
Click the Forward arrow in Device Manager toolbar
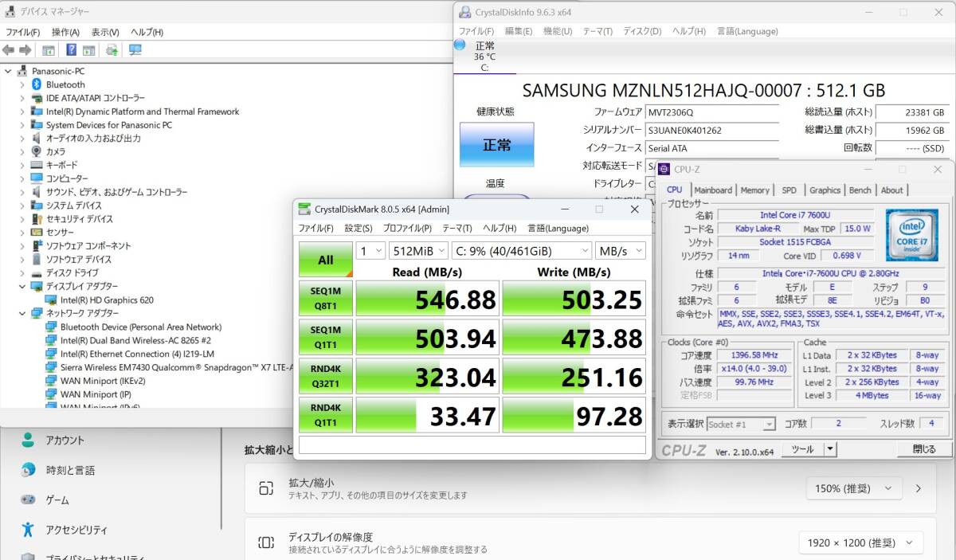(25, 50)
